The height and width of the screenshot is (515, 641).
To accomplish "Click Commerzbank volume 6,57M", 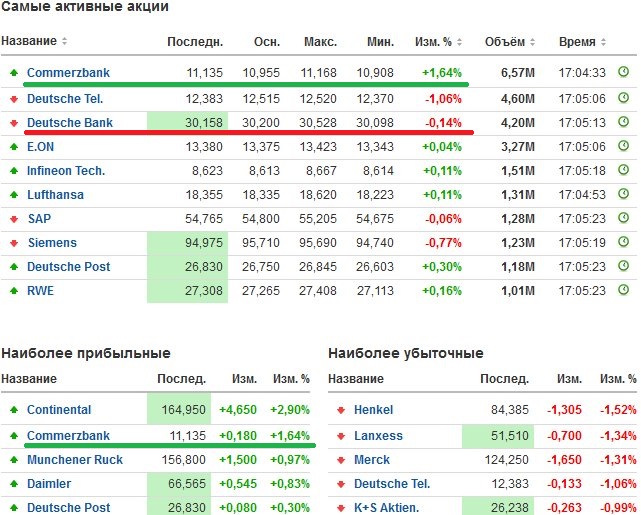I will (x=518, y=73).
